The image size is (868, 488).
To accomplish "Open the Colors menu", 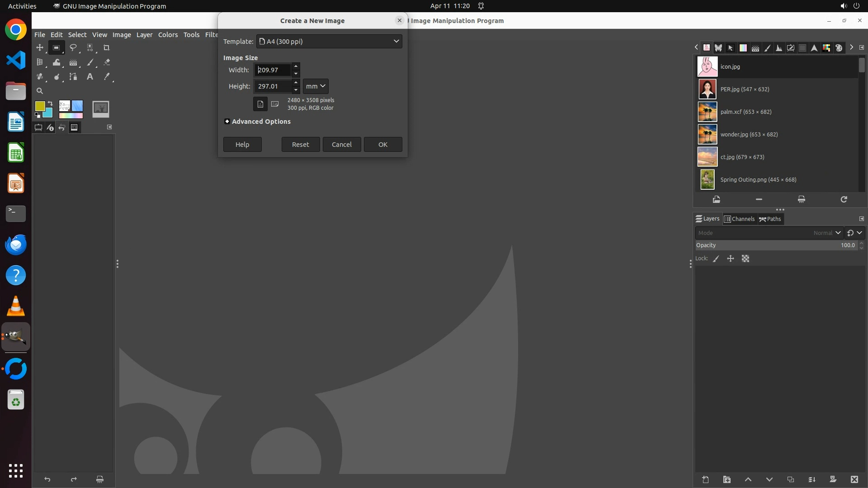I will pos(168,35).
